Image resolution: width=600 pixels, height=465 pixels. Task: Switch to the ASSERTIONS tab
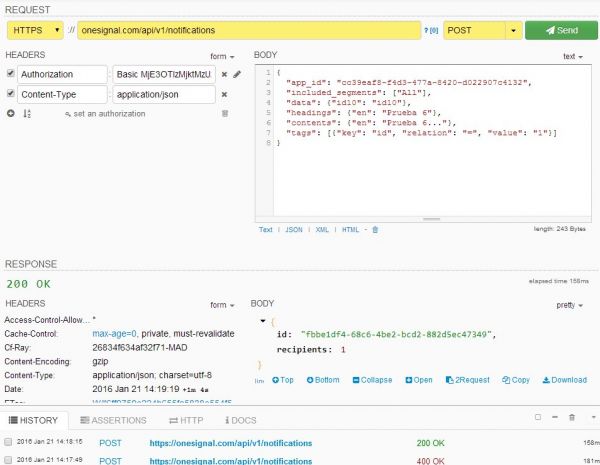[113, 420]
